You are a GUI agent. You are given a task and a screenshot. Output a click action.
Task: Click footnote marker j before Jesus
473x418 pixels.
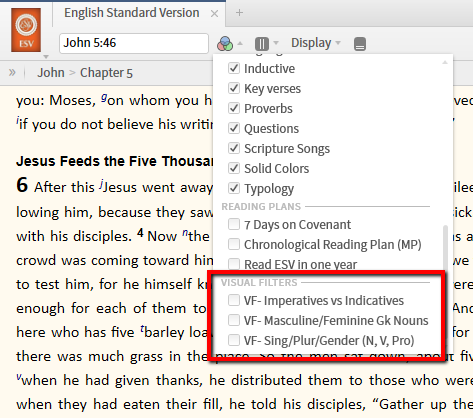click(x=101, y=184)
